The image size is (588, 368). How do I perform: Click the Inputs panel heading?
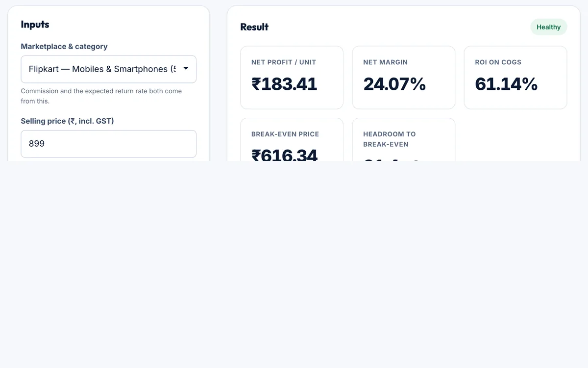pos(35,25)
